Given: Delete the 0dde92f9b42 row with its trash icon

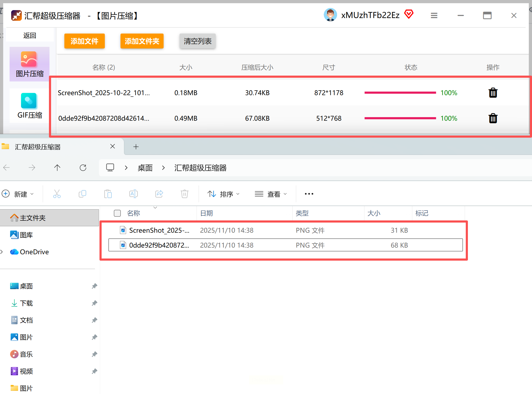Looking at the screenshot, I should 493,118.
